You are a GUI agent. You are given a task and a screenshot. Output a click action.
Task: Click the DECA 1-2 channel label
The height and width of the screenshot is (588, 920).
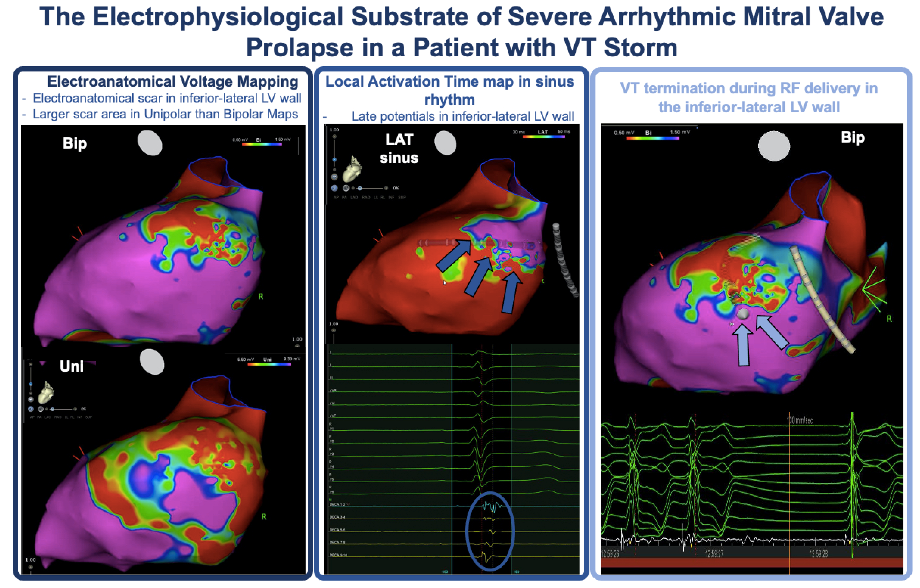[x=338, y=504]
